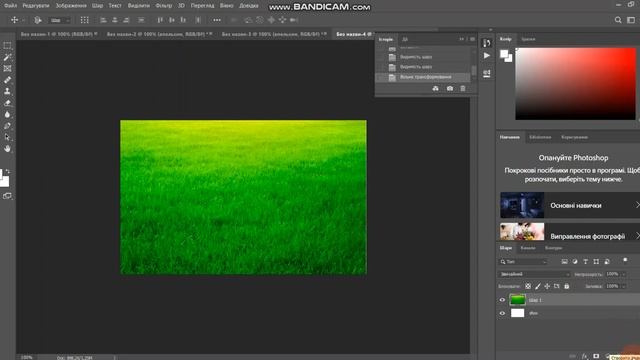Hide the green 'Шар 1' layer
The width and height of the screenshot is (640, 360).
click(502, 300)
